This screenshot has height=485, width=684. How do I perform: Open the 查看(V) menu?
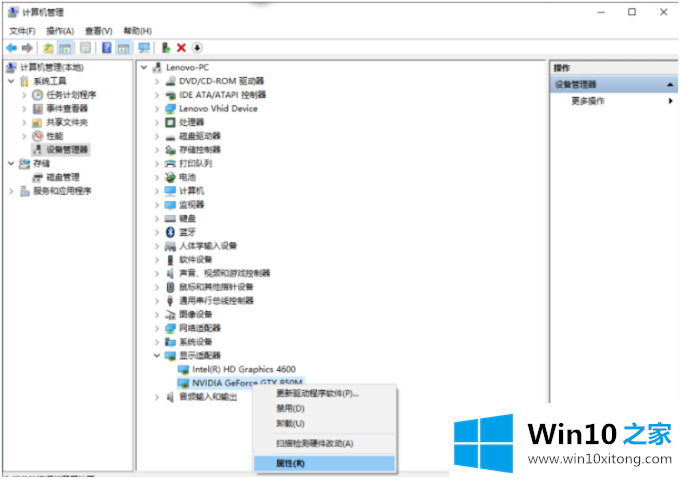click(x=99, y=31)
